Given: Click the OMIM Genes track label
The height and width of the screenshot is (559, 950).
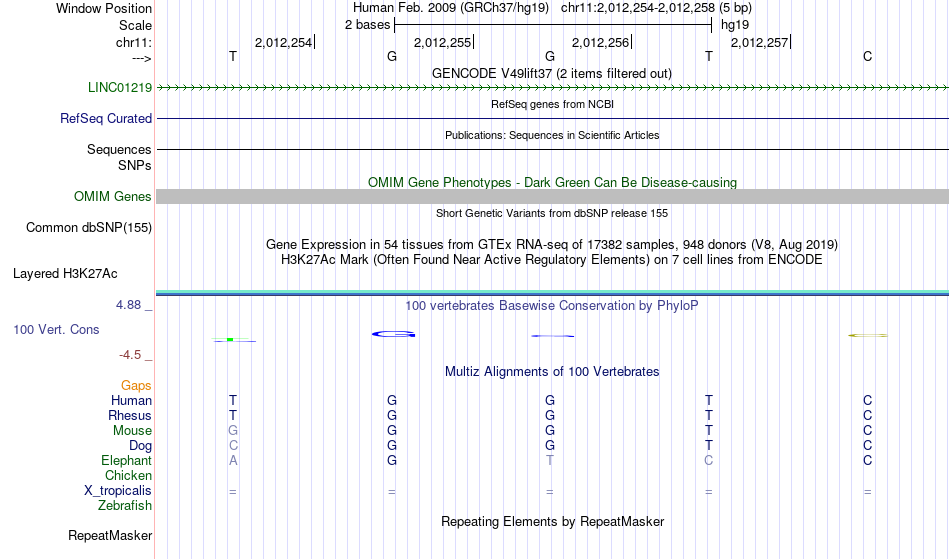Looking at the screenshot, I should (113, 196).
